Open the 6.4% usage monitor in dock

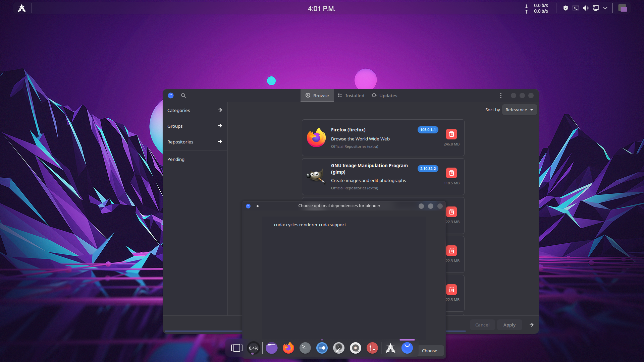(x=254, y=348)
